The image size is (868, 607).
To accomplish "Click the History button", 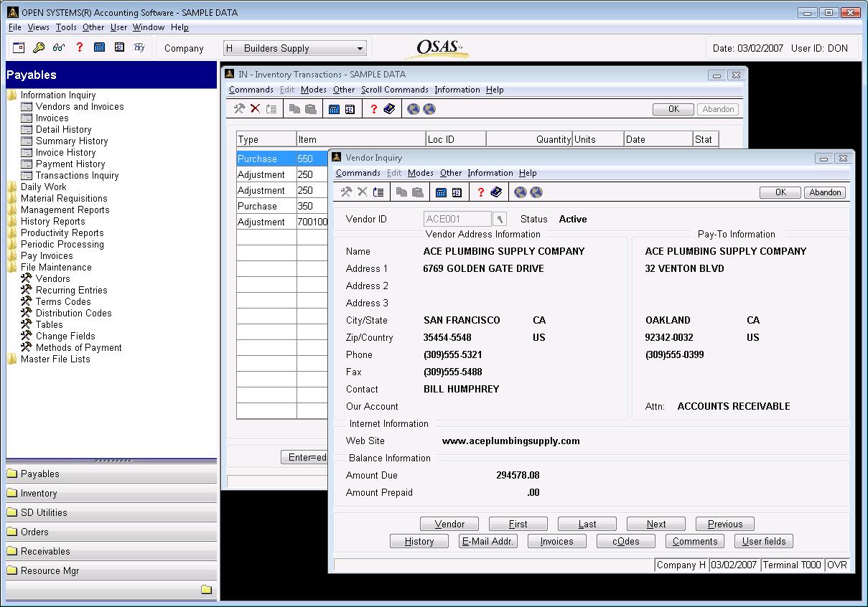I will tap(419, 541).
